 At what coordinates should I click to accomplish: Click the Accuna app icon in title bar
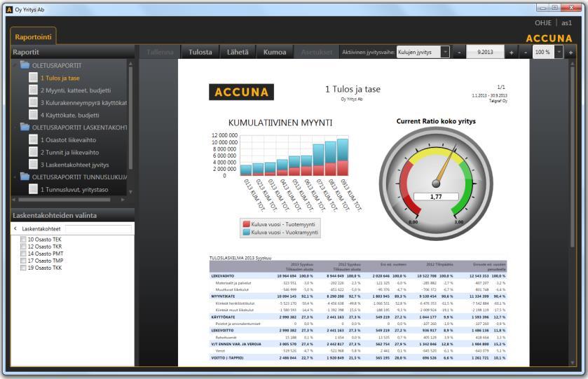tap(9, 10)
